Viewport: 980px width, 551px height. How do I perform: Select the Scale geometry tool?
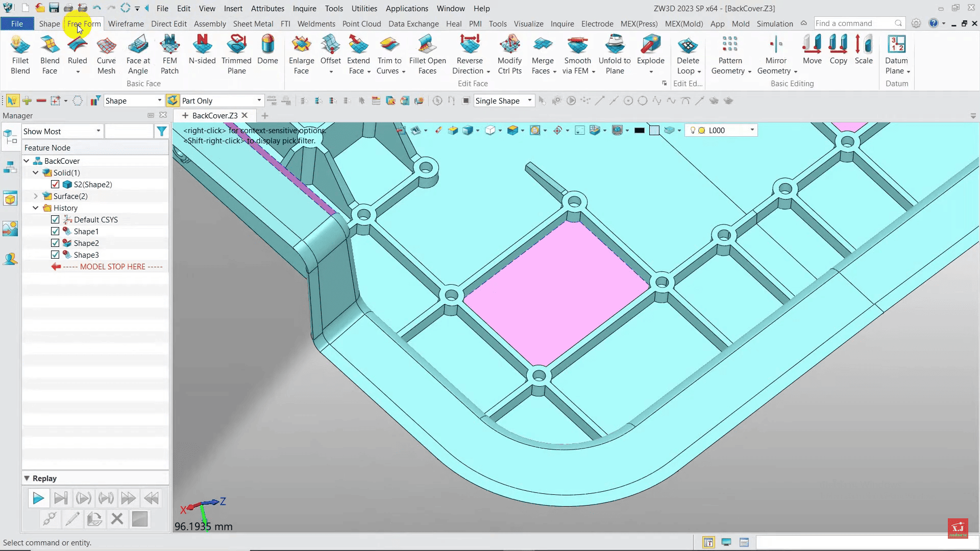click(x=864, y=50)
